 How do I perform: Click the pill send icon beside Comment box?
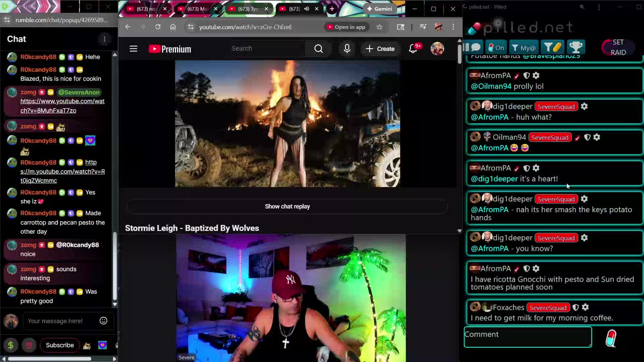click(610, 338)
